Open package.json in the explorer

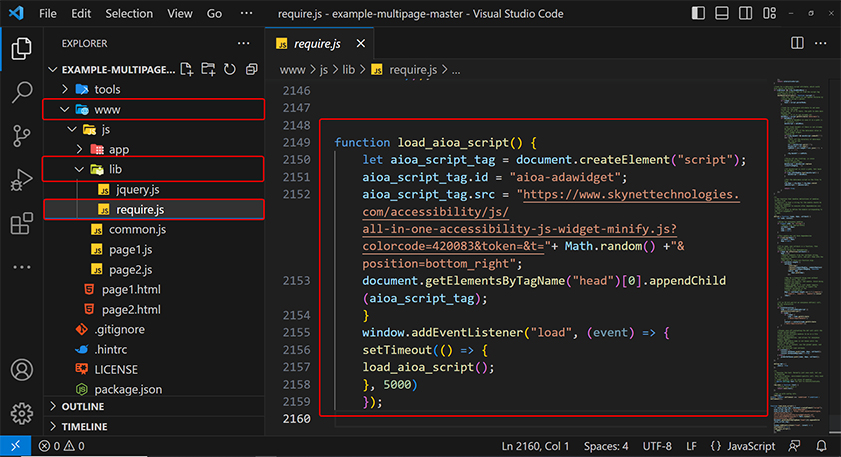(x=127, y=388)
